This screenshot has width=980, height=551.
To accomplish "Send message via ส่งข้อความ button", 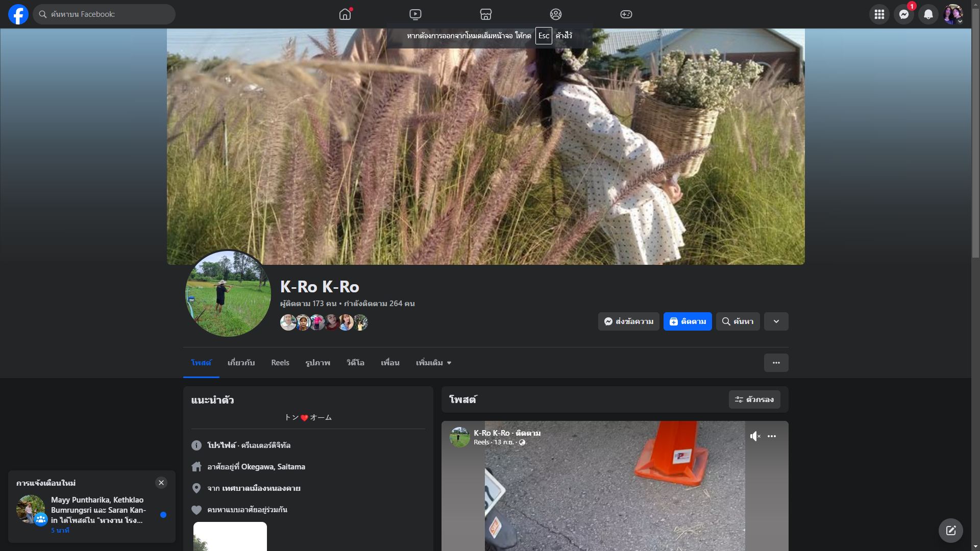I will [x=628, y=321].
